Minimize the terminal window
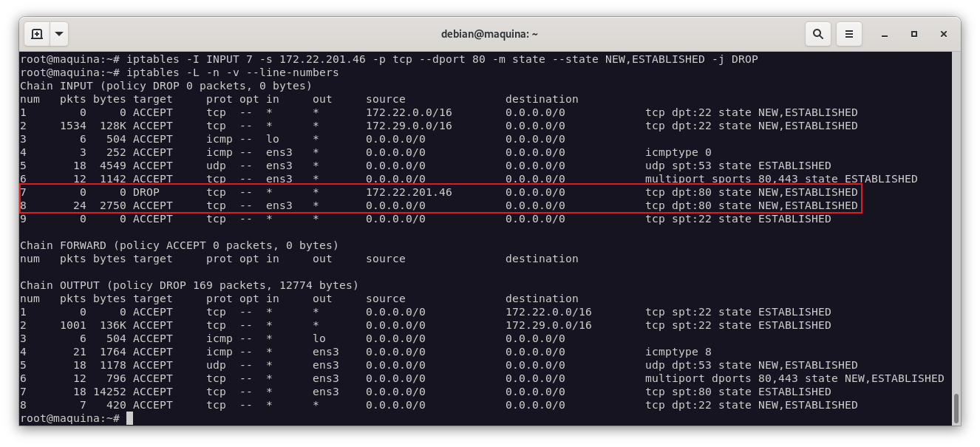Viewport: 980px width, 447px height. pos(885,34)
